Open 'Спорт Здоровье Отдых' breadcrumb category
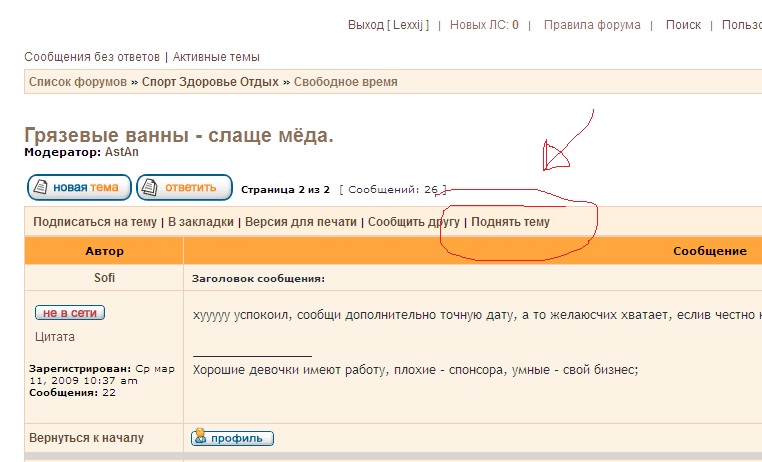The image size is (762, 462). coord(210,82)
